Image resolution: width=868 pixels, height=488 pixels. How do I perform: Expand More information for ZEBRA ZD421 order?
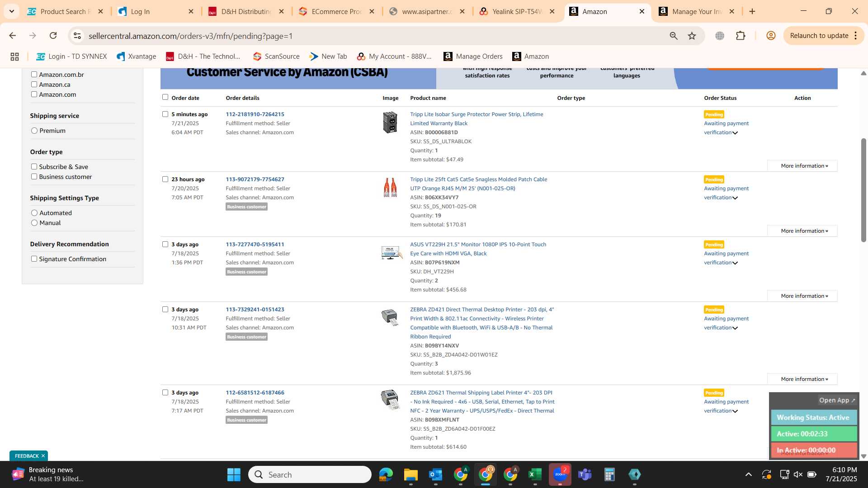[x=802, y=379]
